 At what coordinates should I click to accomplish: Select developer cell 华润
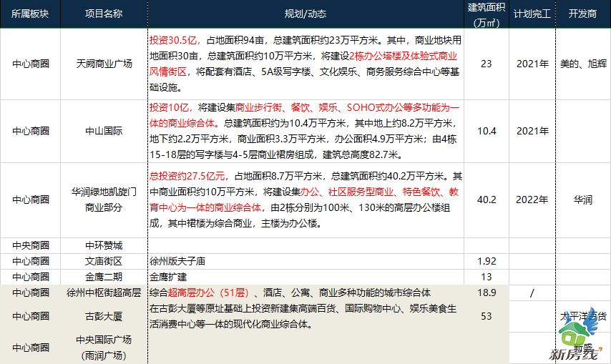click(583, 200)
